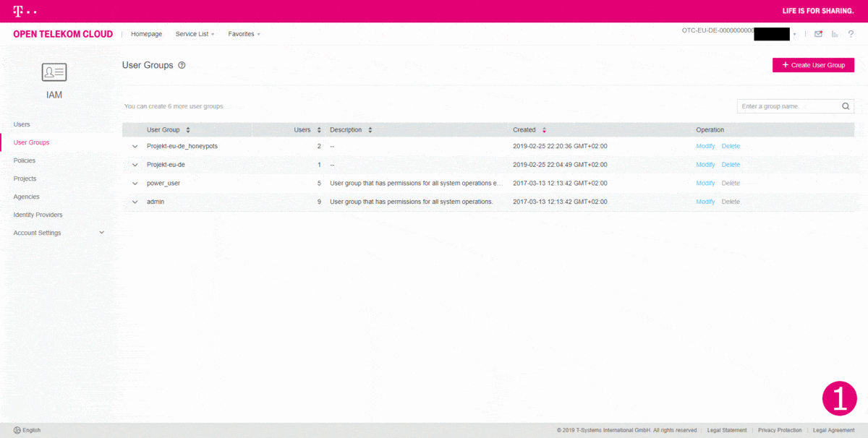
Task: Click Delete for the Projekt-eu-de group
Action: coord(731,164)
